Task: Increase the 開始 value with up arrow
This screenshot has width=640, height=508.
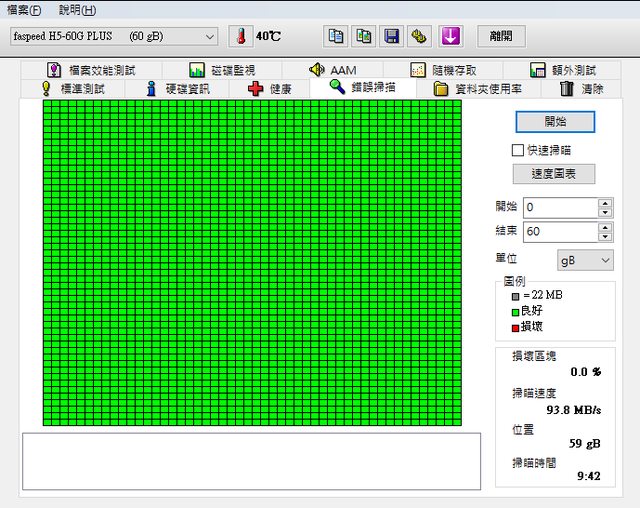Action: click(x=605, y=203)
